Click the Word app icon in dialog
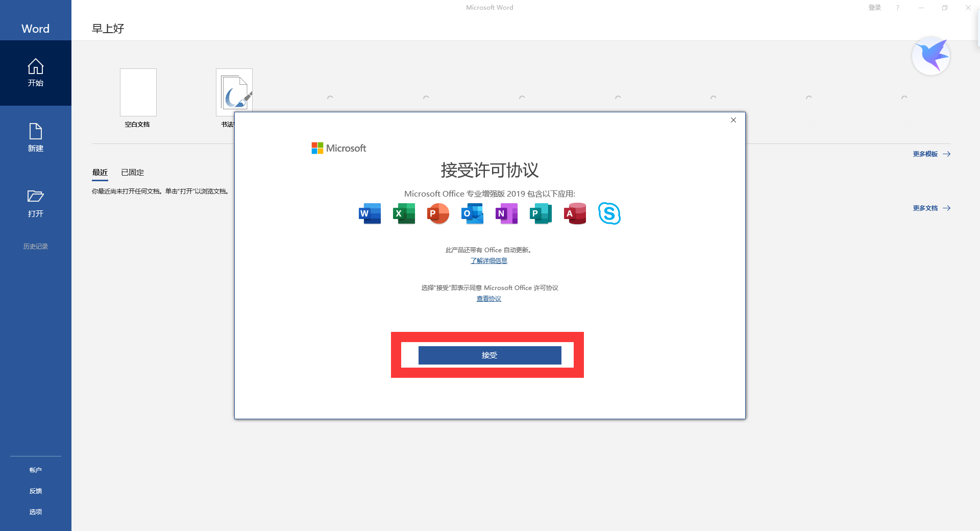 [370, 213]
